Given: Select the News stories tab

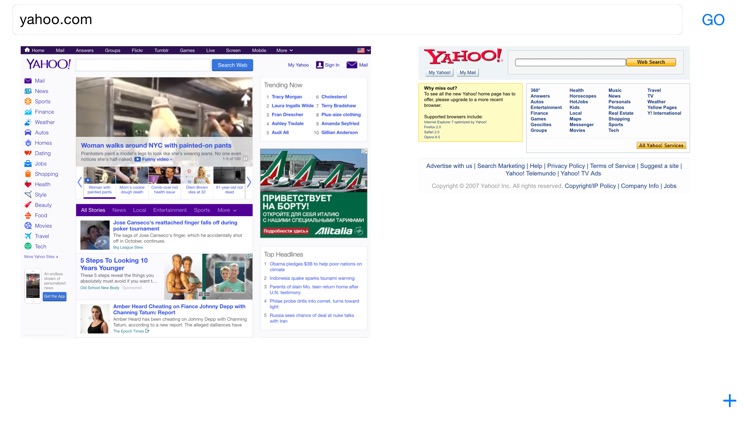Looking at the screenshot, I should coord(119,210).
